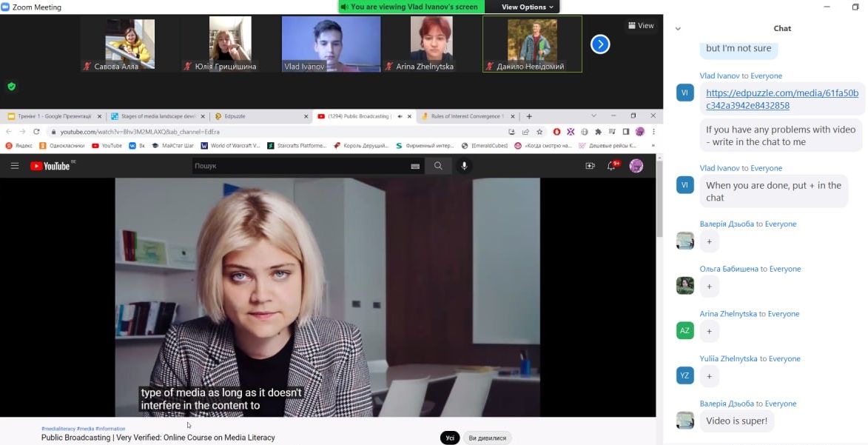Open the View Options dropdown

click(527, 7)
